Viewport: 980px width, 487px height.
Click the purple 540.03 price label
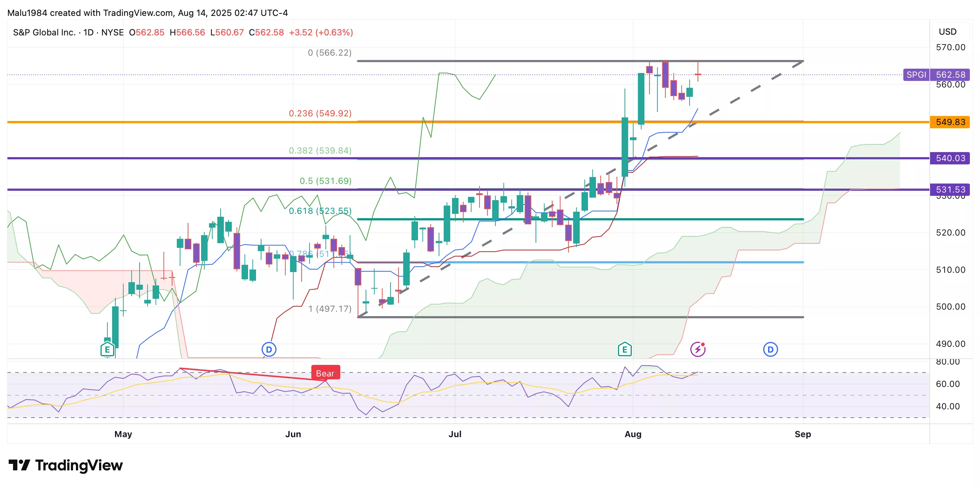pos(950,158)
